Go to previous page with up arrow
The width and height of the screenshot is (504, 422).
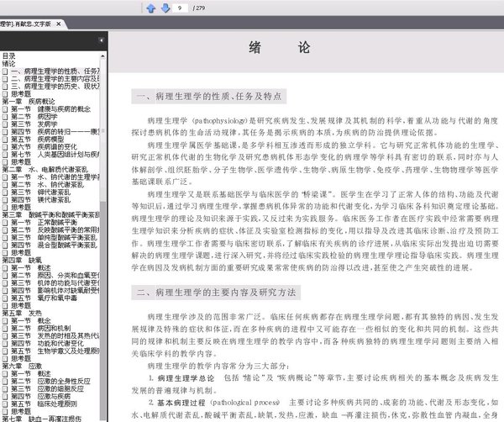tap(150, 8)
